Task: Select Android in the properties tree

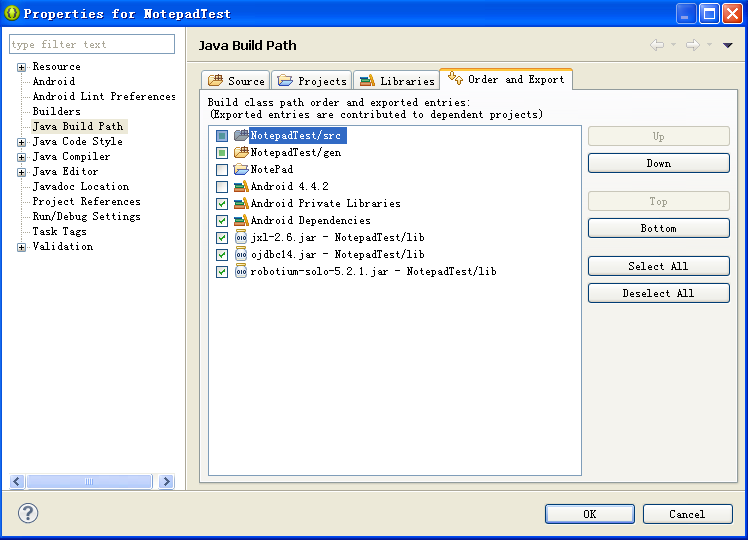Action: (x=53, y=82)
